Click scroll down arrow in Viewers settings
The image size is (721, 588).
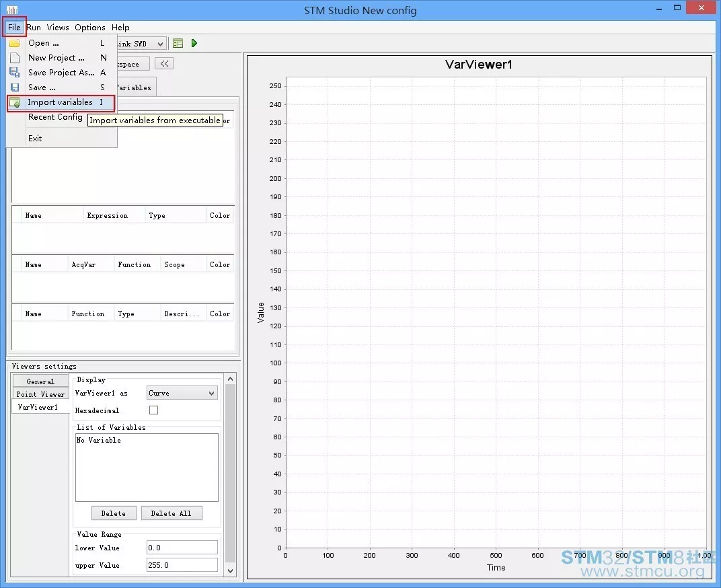231,571
